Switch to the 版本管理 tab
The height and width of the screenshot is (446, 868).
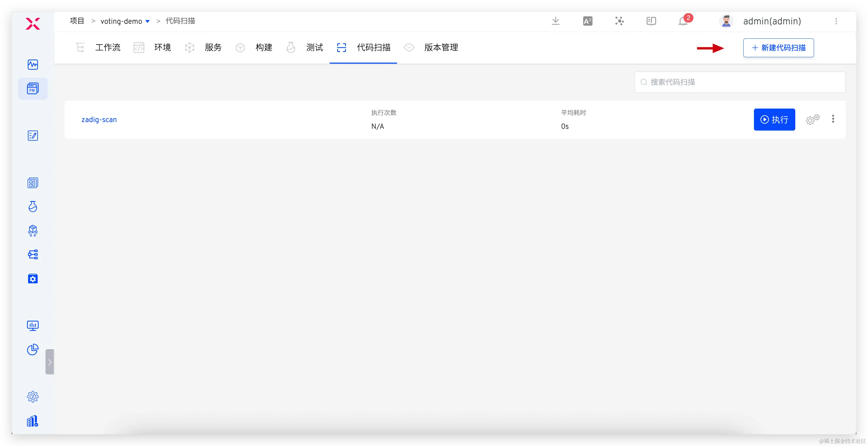point(441,48)
